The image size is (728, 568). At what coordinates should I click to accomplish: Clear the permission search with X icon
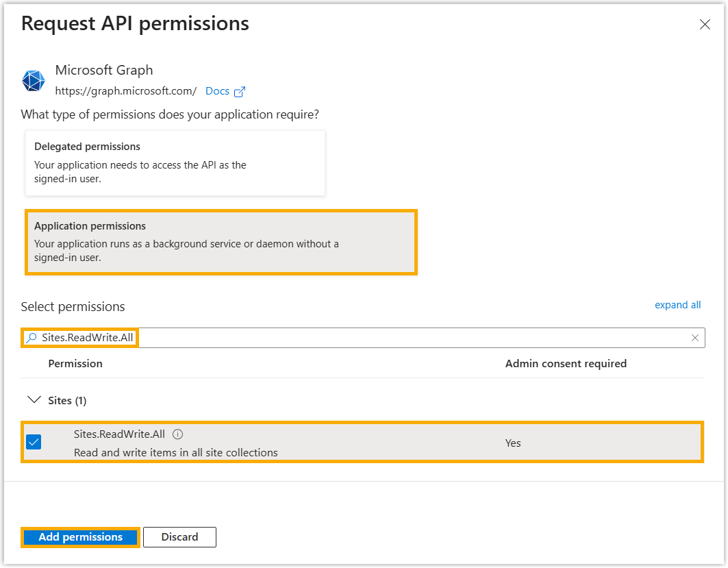(695, 338)
